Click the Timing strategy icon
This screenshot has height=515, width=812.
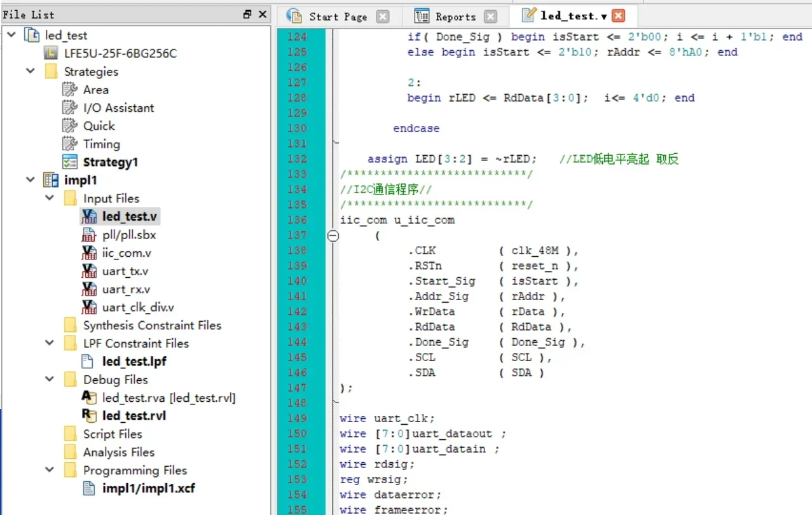70,144
